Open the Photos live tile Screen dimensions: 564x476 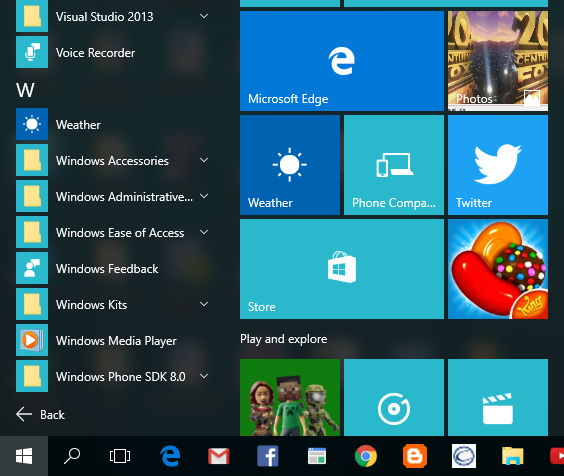[x=498, y=61]
